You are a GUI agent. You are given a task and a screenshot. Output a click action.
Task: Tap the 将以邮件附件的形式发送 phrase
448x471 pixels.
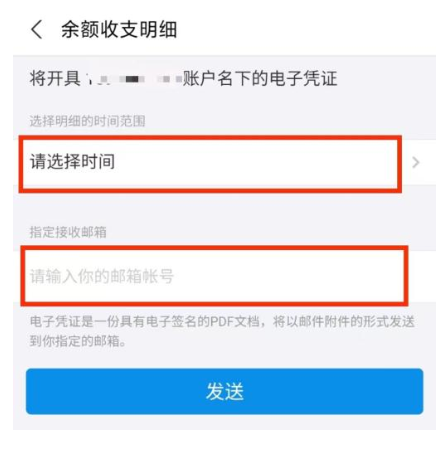344,322
